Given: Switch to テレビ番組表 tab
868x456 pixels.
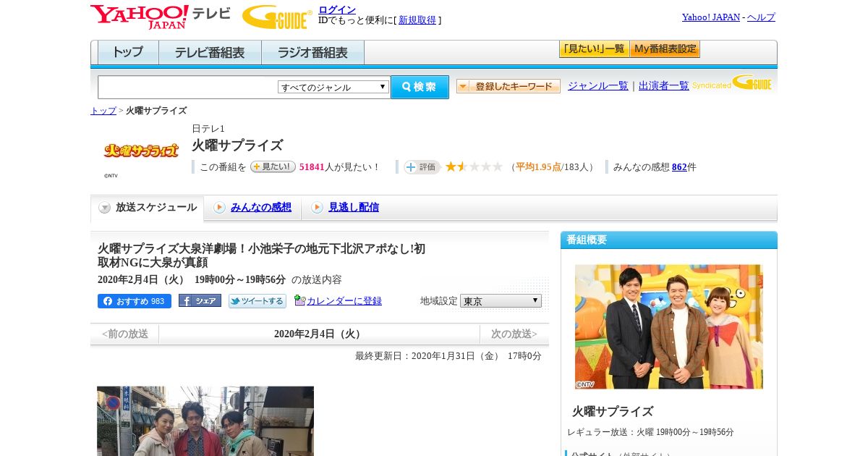Looking at the screenshot, I should (210, 53).
